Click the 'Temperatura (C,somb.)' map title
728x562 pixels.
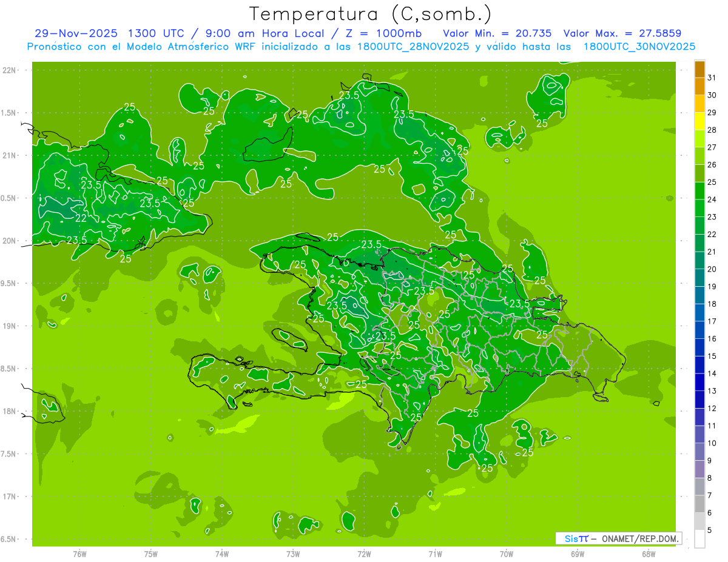(371, 14)
